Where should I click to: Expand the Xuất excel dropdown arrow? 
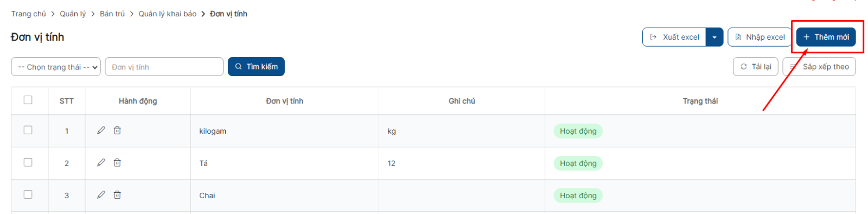click(714, 37)
